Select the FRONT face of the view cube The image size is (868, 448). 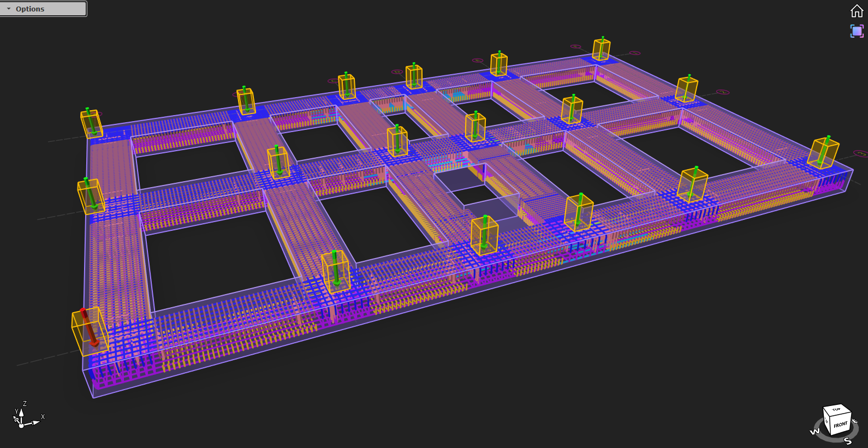[x=840, y=424]
